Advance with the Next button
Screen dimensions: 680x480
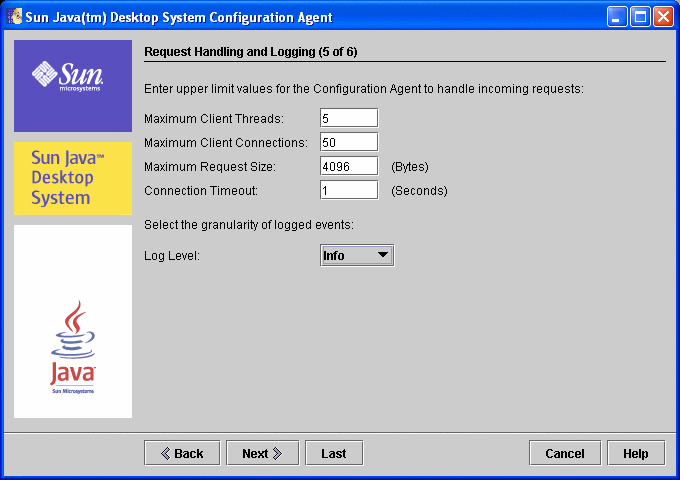pos(262,454)
